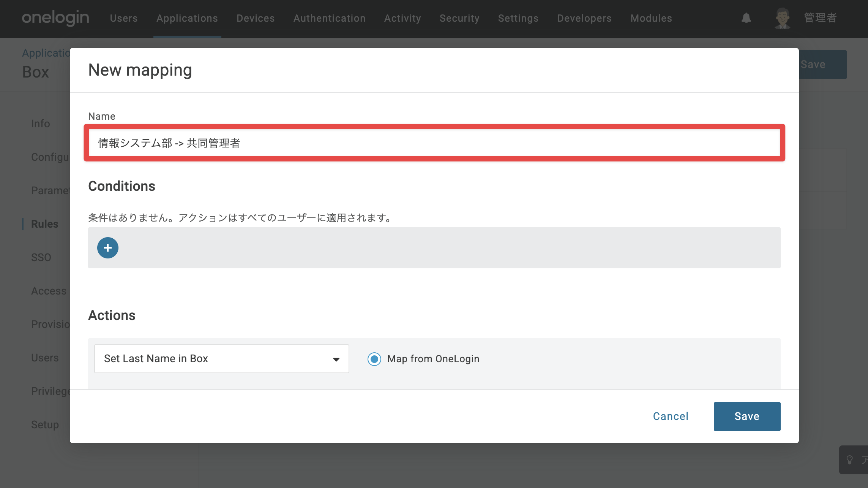868x488 pixels.
Task: Open the Authentication menu
Action: coord(330,18)
